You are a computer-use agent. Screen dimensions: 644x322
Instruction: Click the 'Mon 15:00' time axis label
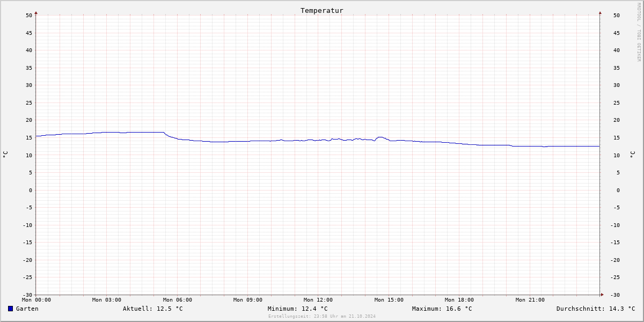pyautogui.click(x=389, y=300)
